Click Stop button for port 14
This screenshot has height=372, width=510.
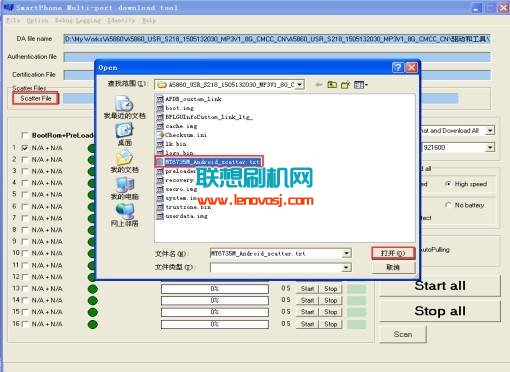[x=331, y=300]
